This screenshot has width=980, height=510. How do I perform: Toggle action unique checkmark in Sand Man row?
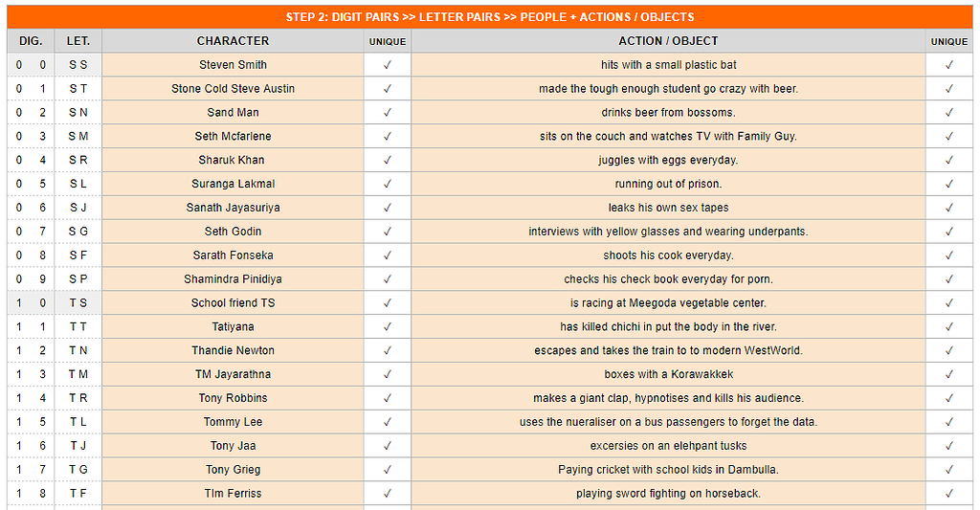click(949, 113)
